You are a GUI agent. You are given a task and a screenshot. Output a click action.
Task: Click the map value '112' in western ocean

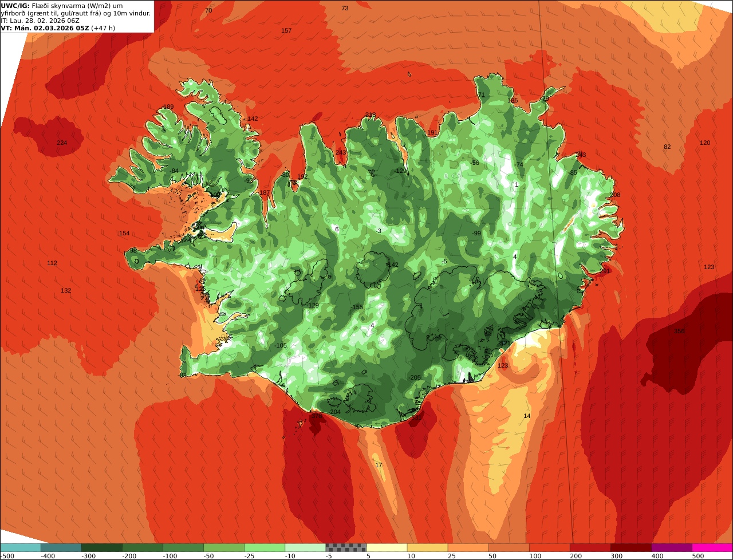click(x=52, y=263)
